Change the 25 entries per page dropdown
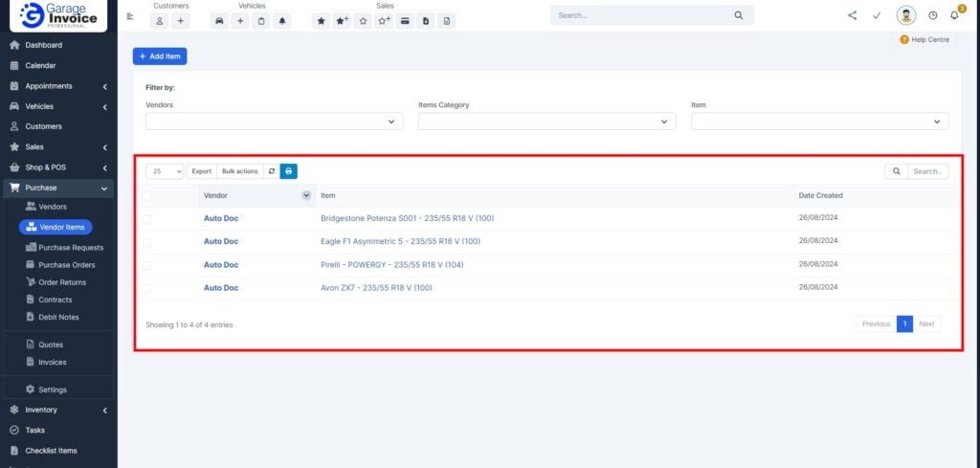The width and height of the screenshot is (980, 468). [166, 171]
